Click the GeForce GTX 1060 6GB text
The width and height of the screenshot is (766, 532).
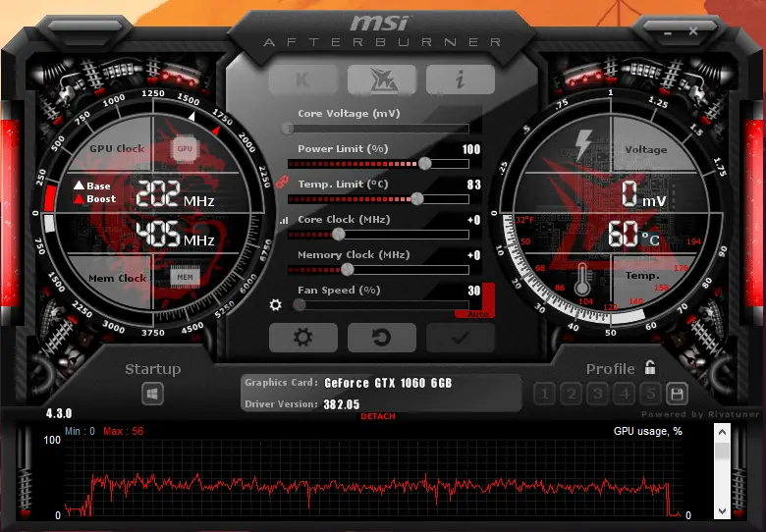[x=388, y=383]
